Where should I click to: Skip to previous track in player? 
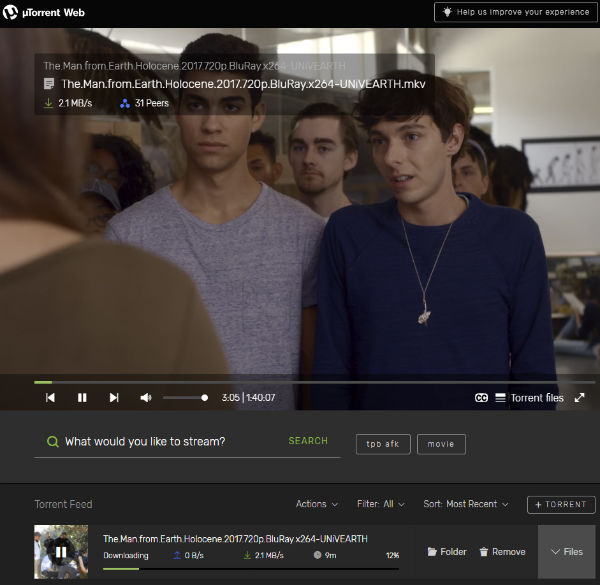pyautogui.click(x=50, y=398)
